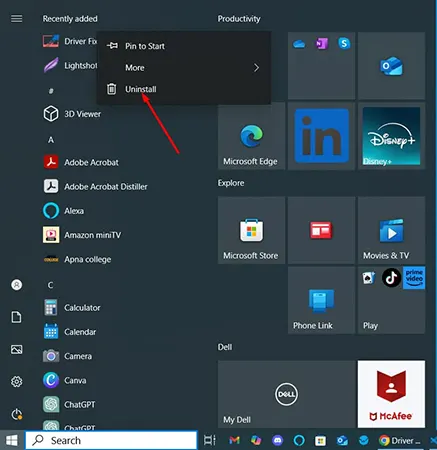Open Canva from the app list
The image size is (437, 450).
pos(65,380)
